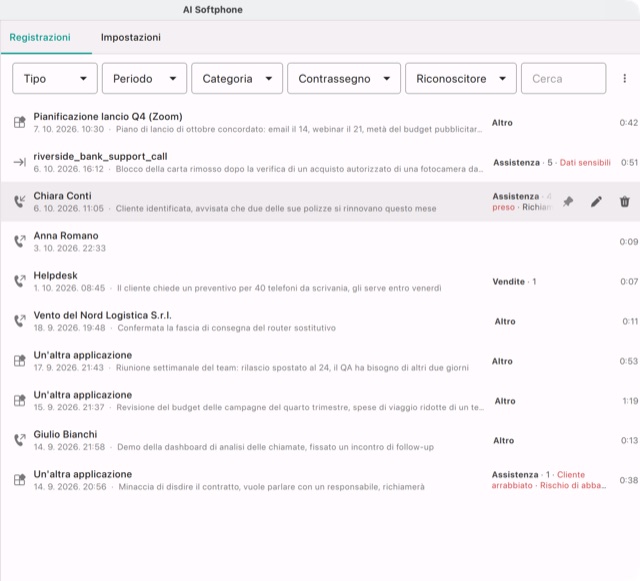
Task: Click the 0:42 duration value
Action: [x=628, y=122]
